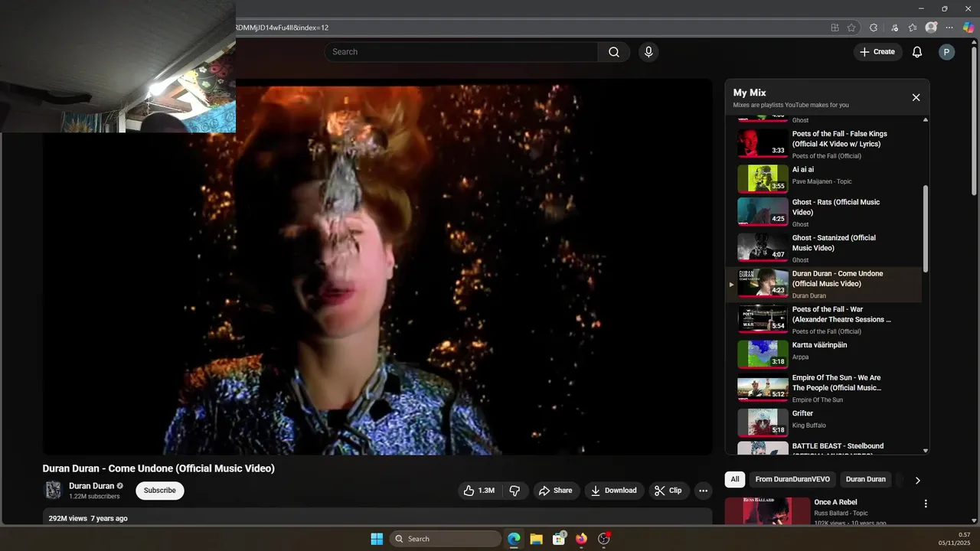The image size is (980, 551).
Task: Select the All filter chip
Action: pos(735,480)
